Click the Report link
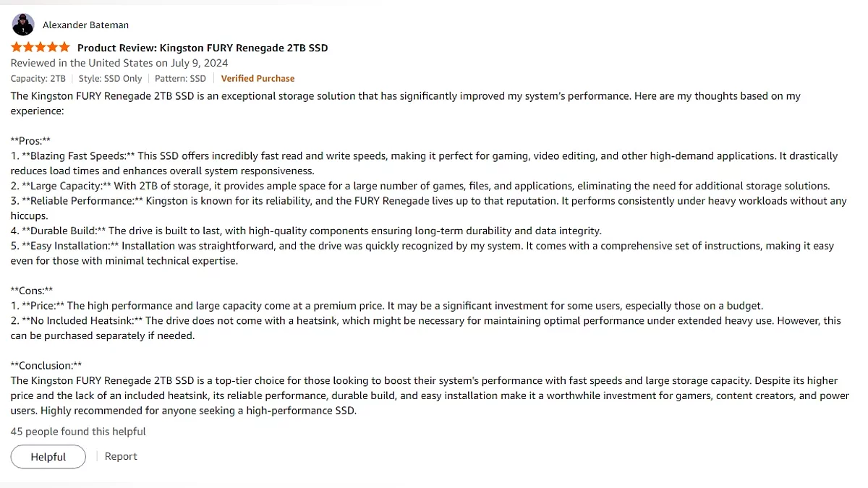868x488 pixels. point(121,456)
